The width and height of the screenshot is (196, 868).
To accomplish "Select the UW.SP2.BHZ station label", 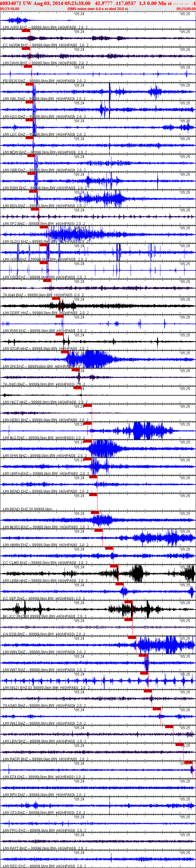I will click(14, 224).
